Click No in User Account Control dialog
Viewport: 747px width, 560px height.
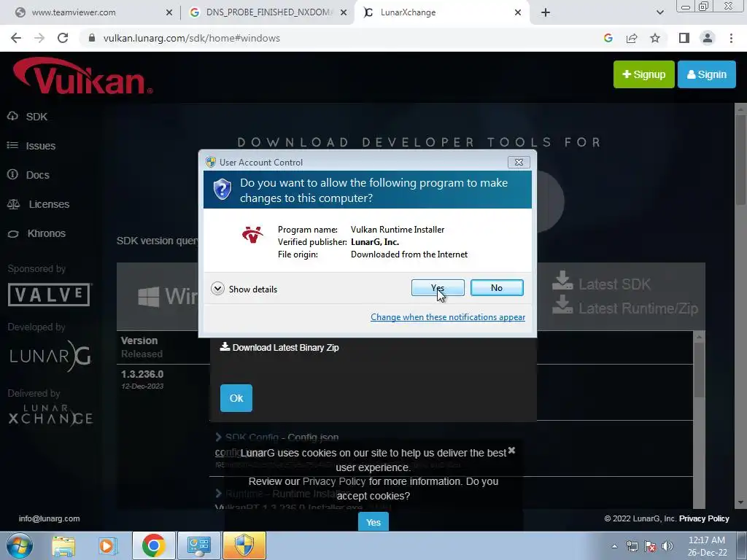[x=496, y=287]
